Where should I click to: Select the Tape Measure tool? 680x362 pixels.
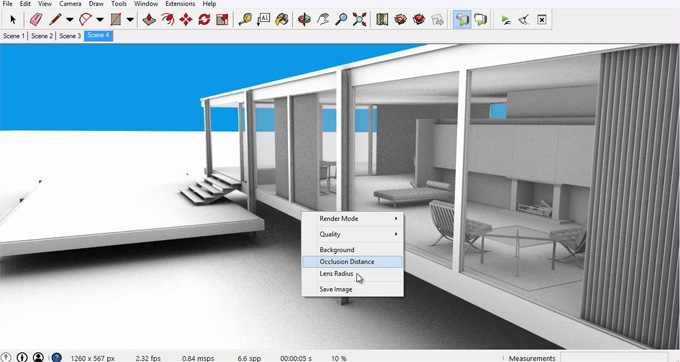pos(245,20)
